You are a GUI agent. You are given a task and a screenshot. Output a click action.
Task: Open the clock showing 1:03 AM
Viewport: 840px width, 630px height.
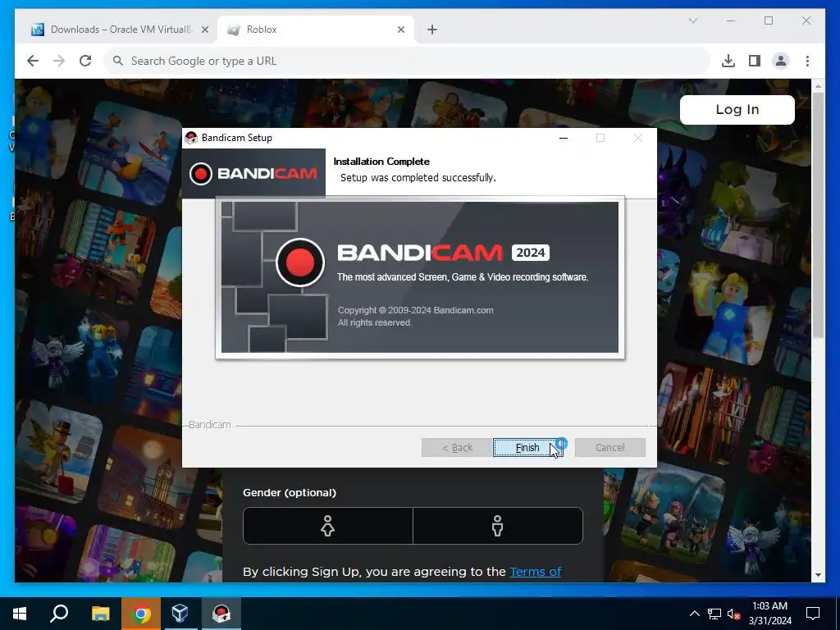pos(769,614)
